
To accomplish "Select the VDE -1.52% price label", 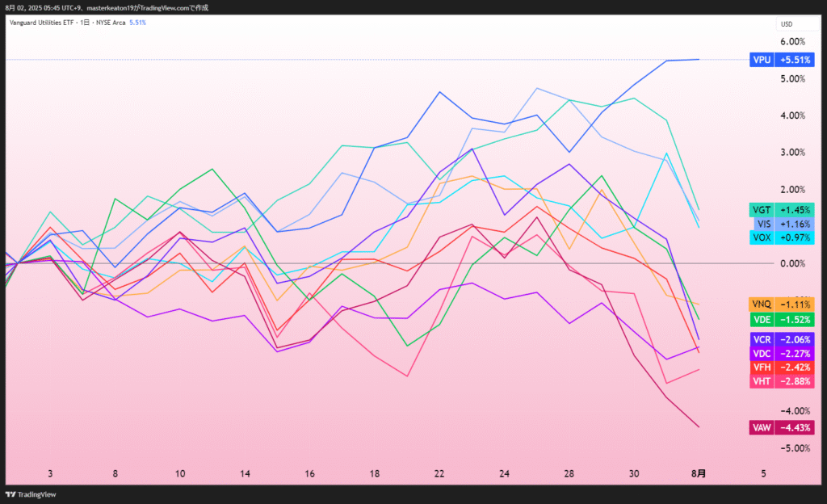I will pyautogui.click(x=782, y=320).
